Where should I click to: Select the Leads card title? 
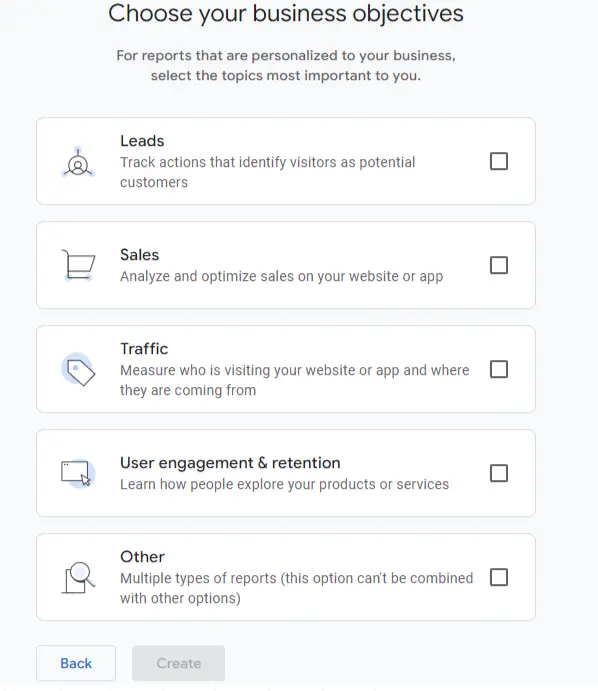142,141
